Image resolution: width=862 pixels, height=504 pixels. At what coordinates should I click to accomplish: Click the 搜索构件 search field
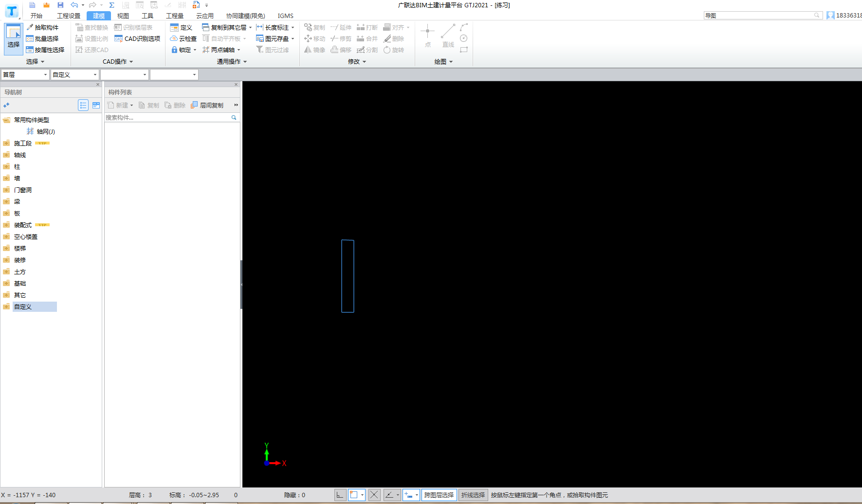[167, 117]
